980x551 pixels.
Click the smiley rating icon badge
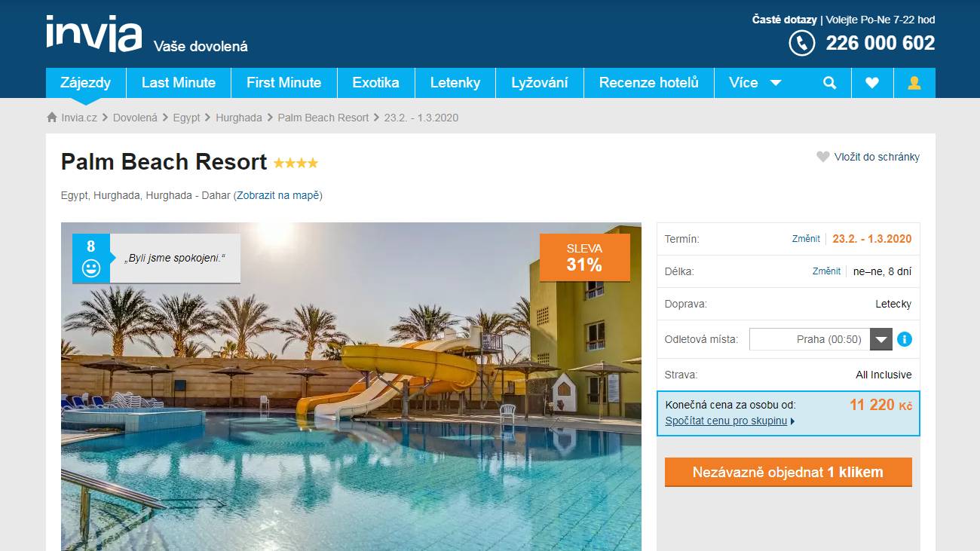(91, 268)
